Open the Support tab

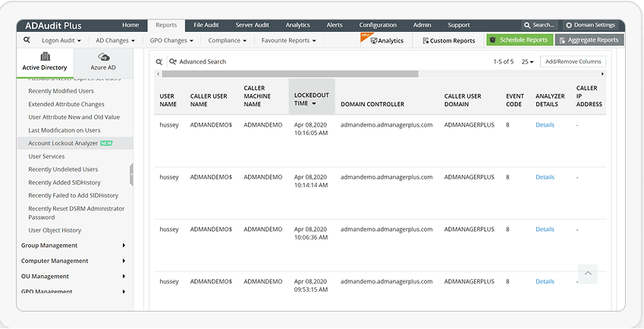[x=459, y=25]
